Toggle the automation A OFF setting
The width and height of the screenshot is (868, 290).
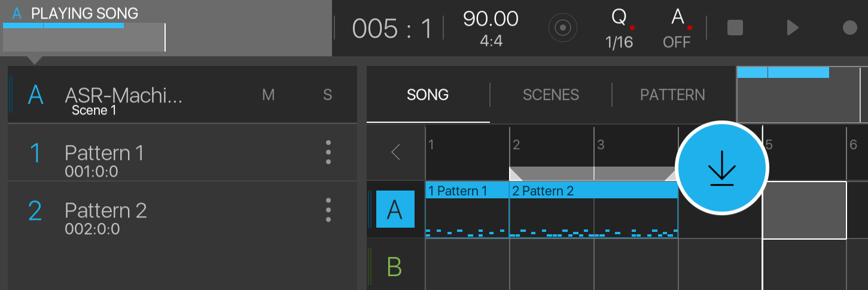tap(677, 28)
